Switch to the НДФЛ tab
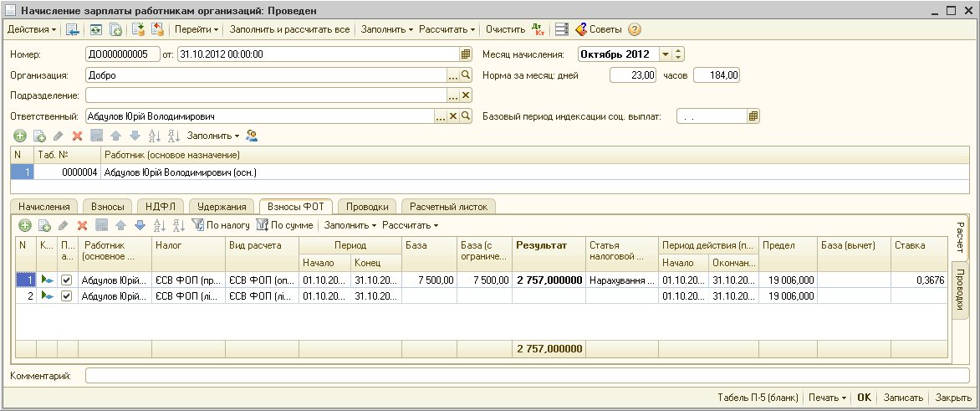The image size is (980, 411). (x=161, y=207)
